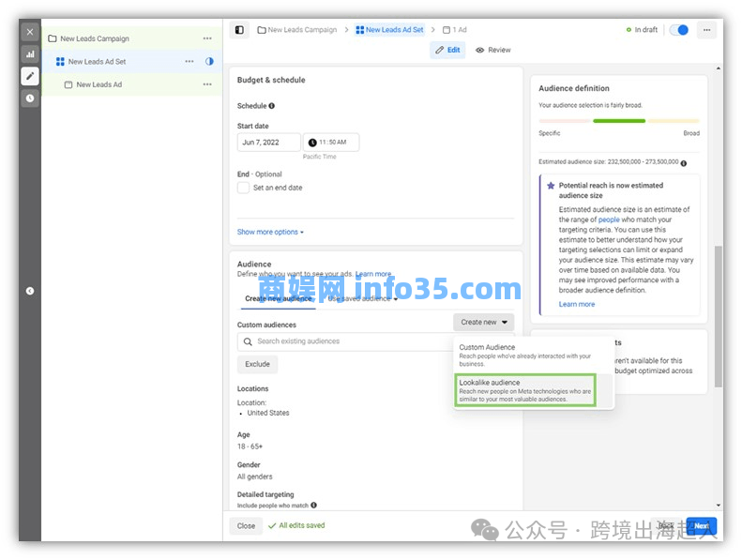This screenshot has height=560, width=742.
Task: Click the 18 - 65+ age value
Action: tap(250, 446)
